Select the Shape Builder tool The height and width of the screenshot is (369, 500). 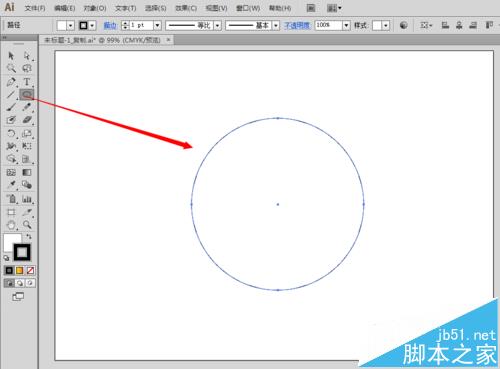[11, 159]
